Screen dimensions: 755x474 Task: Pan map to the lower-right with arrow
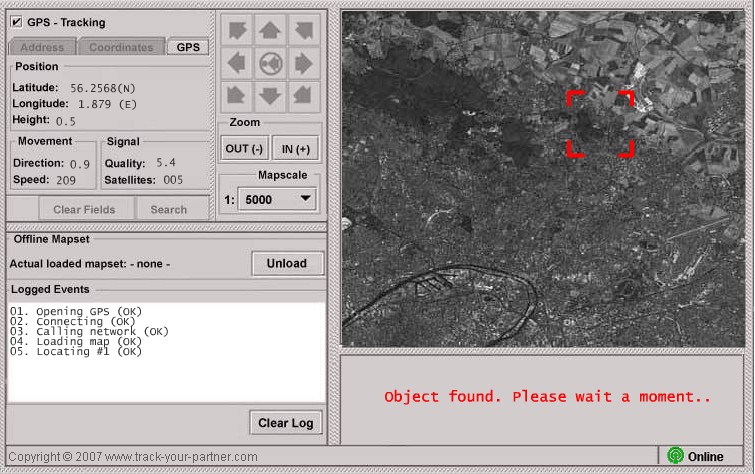coord(303,97)
